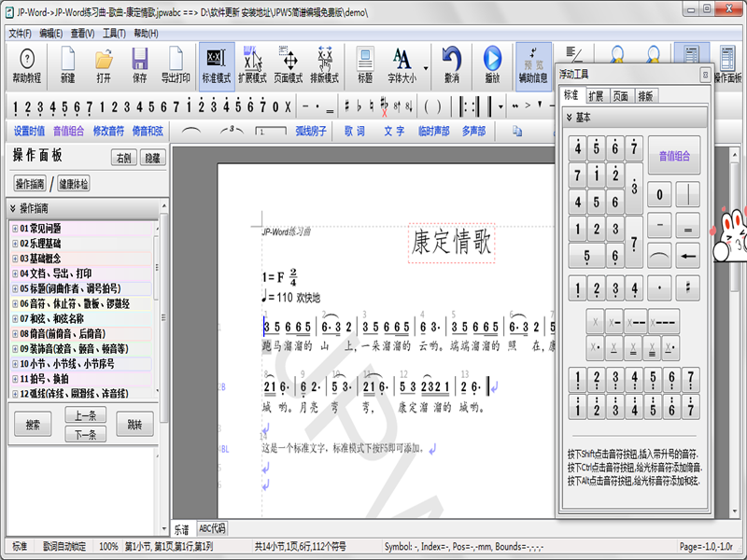This screenshot has height=560, width=747.
Task: Click the volta bracket house icon
Action: point(271,131)
